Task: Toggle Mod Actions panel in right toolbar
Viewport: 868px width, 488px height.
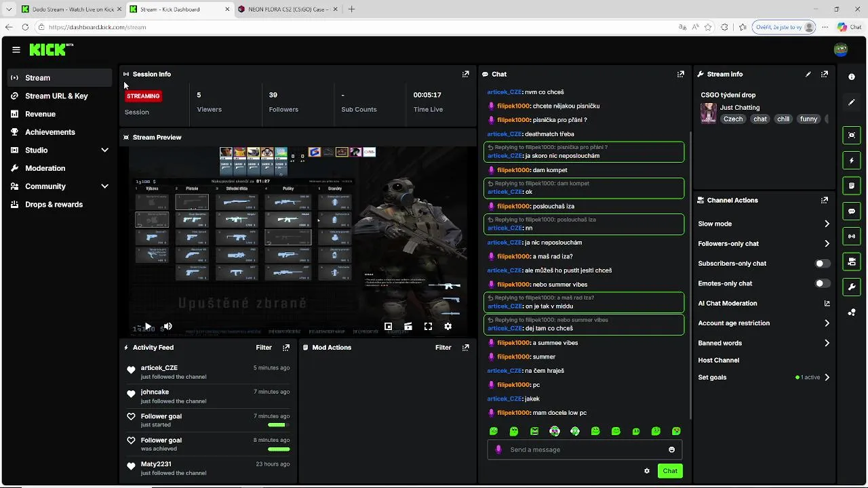Action: coord(852,186)
